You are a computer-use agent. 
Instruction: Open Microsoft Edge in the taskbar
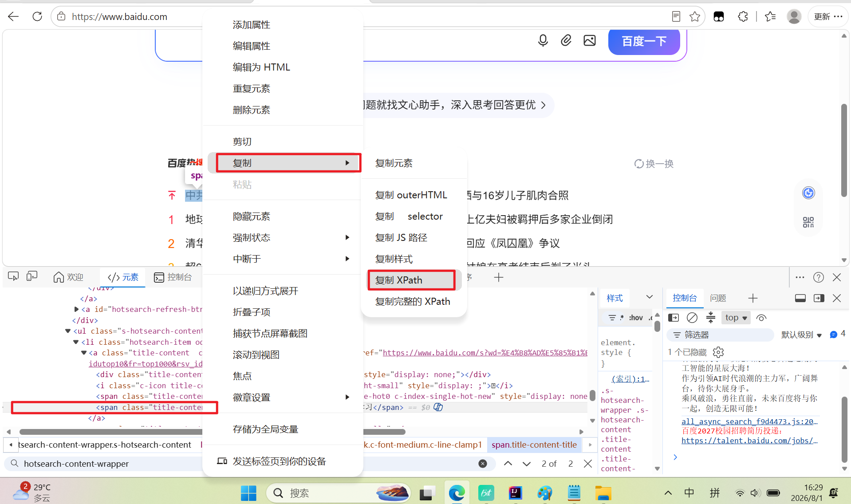click(x=457, y=493)
